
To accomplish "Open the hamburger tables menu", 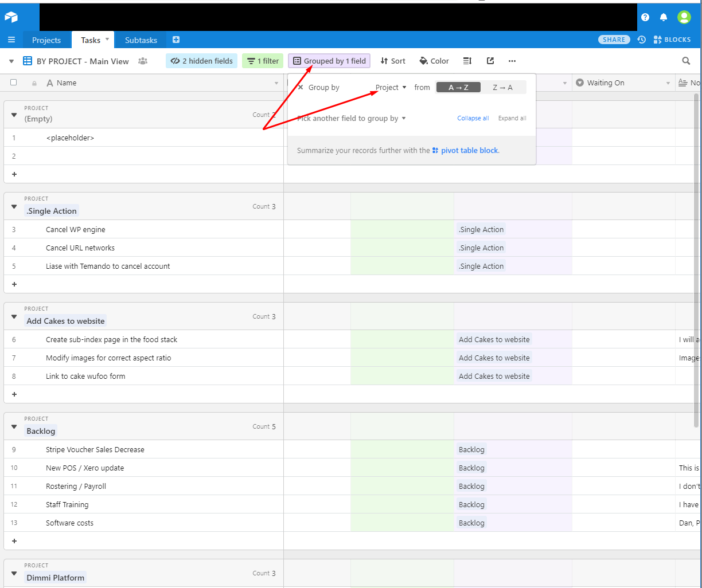I will 11,40.
